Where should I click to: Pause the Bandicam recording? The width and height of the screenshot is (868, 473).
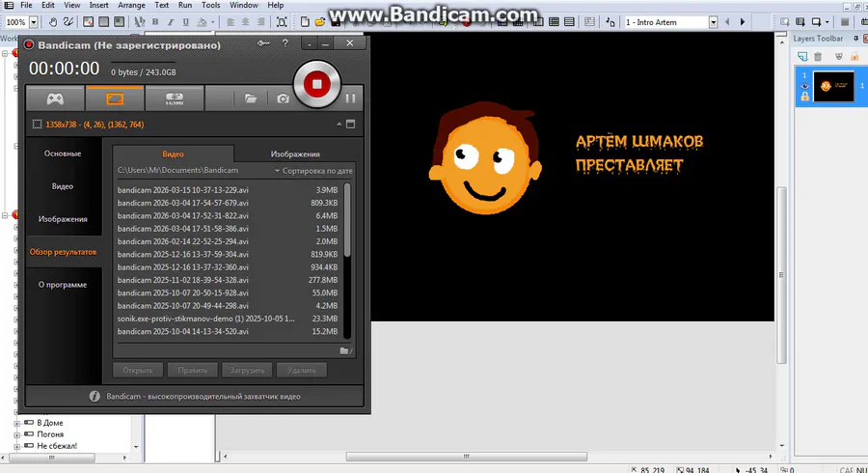click(x=350, y=98)
